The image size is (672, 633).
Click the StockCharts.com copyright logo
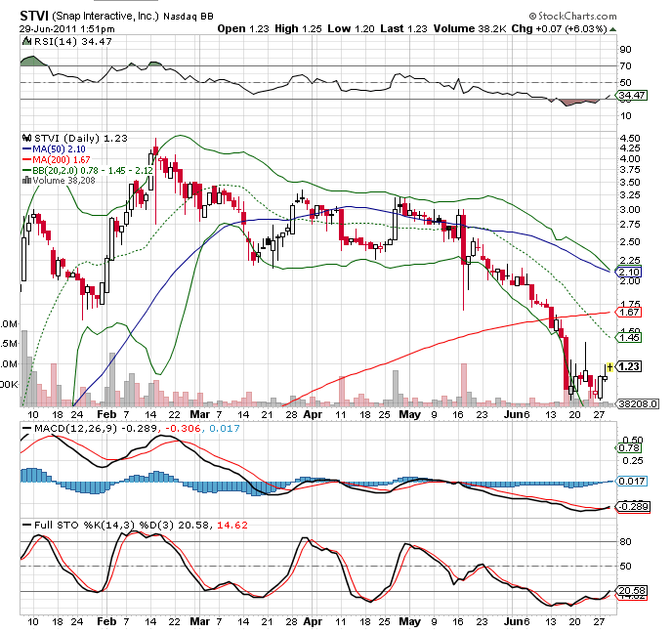575,17
